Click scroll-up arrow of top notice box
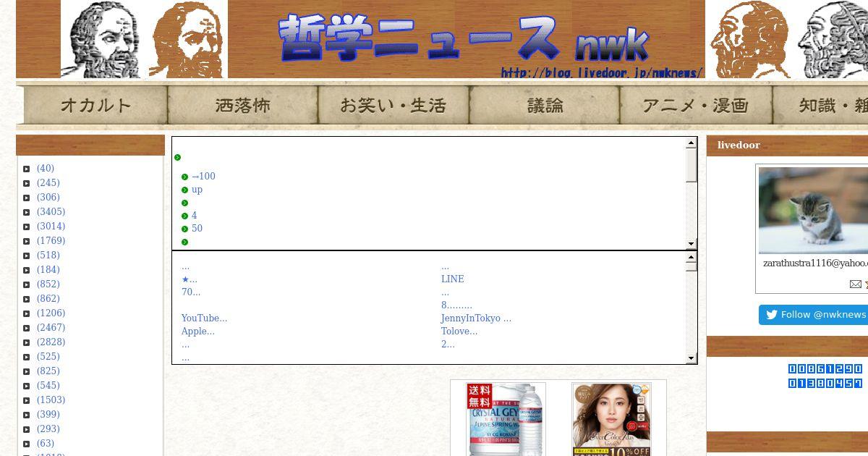Screen dimensions: 868x456 tap(692, 143)
